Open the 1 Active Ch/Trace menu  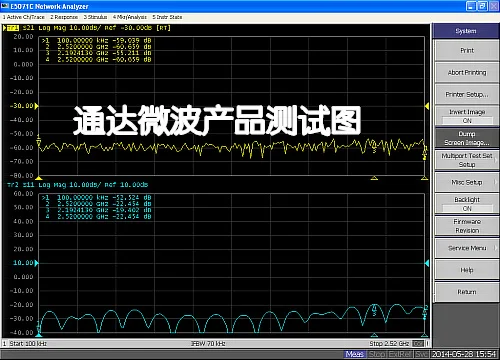24,17
